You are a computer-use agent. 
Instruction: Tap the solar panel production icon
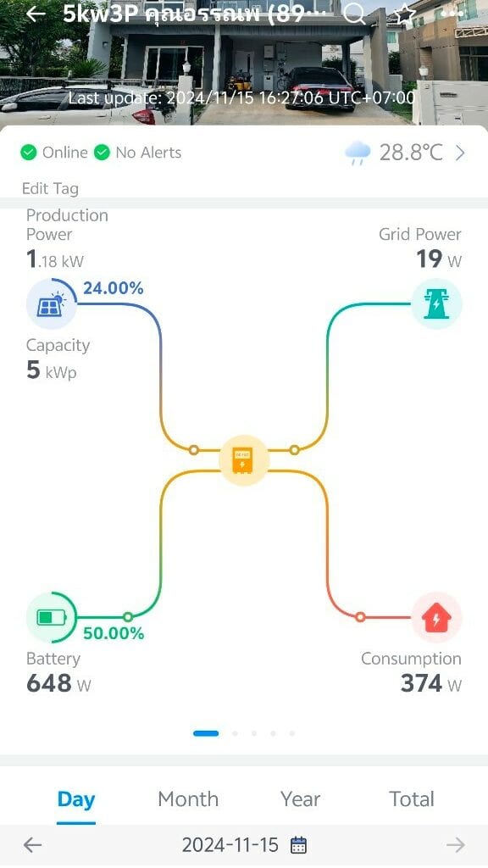tap(51, 304)
